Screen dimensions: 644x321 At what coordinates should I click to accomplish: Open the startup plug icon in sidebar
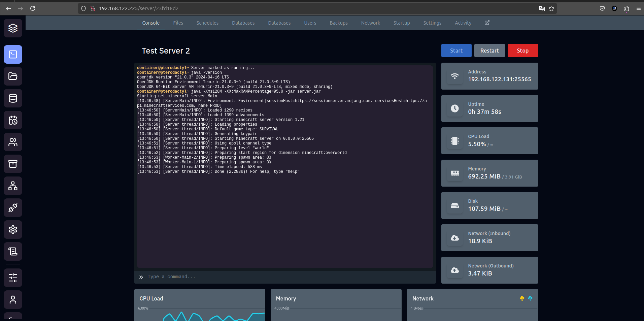[13, 207]
